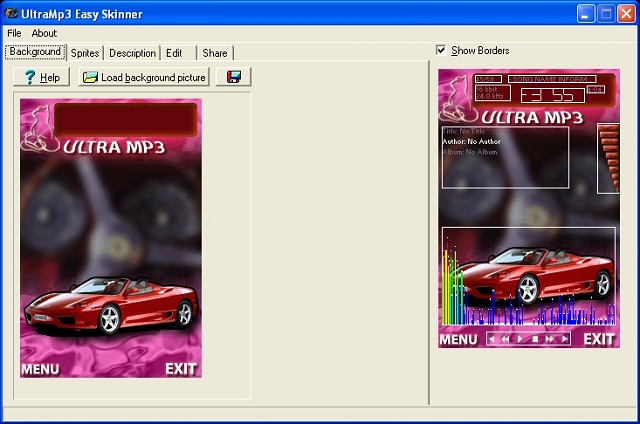This screenshot has width=640, height=424.
Task: Click the red floppy disk save icon
Action: click(x=233, y=77)
